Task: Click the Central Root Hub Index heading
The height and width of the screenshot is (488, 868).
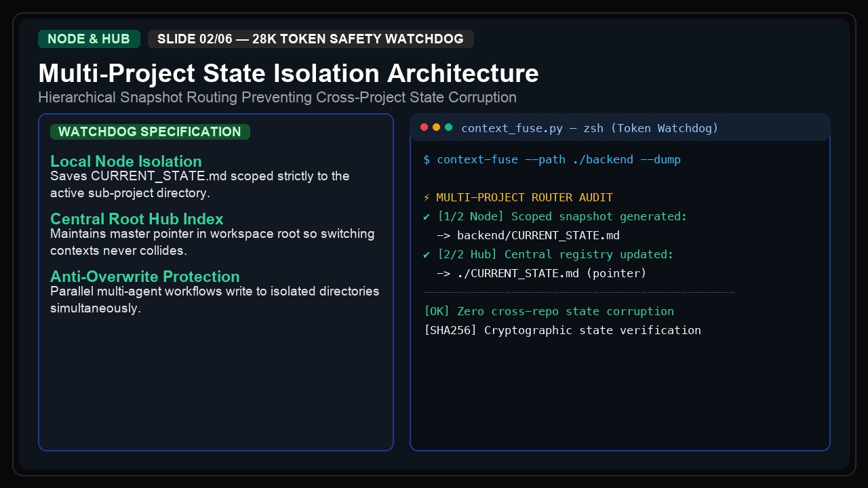Action: [x=137, y=219]
